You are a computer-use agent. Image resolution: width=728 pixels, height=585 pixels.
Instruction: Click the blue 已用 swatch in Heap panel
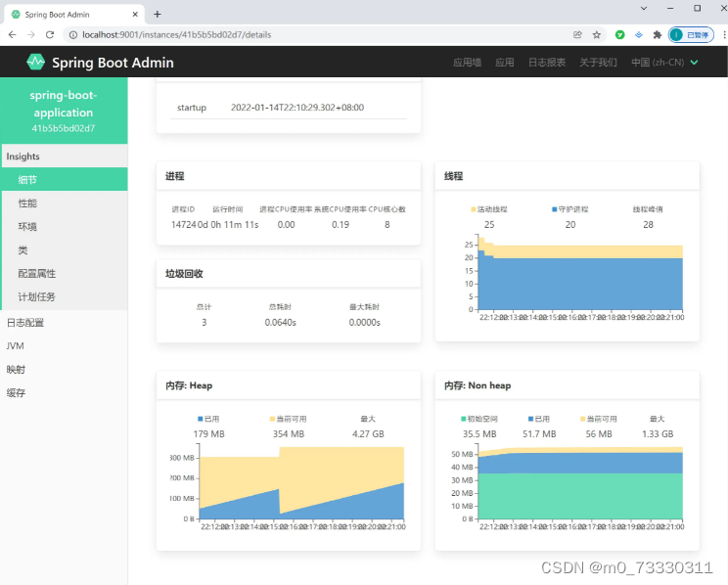point(201,419)
